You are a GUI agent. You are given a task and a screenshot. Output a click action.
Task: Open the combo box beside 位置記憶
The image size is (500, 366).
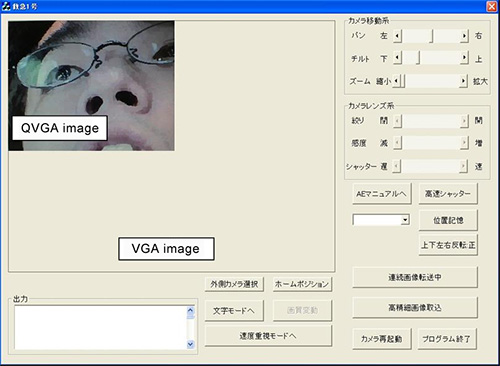point(405,220)
